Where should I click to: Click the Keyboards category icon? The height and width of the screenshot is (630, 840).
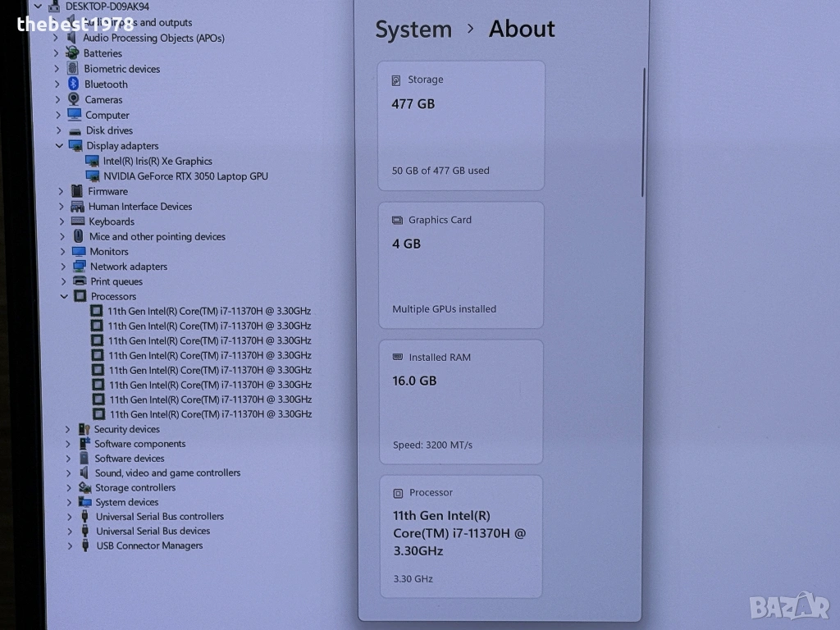click(78, 221)
